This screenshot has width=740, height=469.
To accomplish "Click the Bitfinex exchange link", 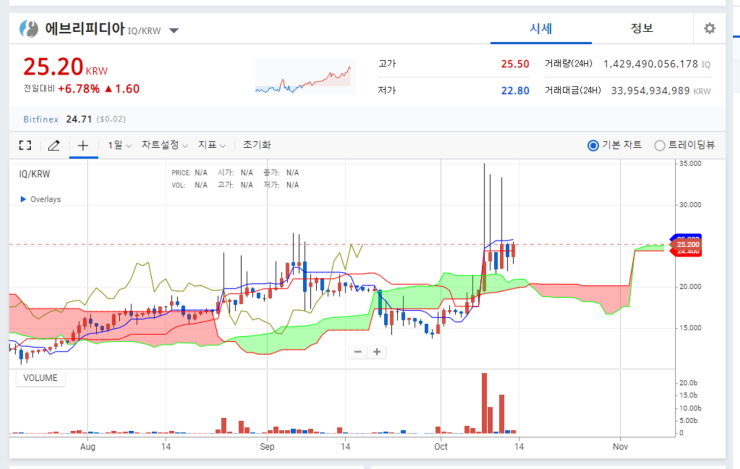I will [41, 119].
